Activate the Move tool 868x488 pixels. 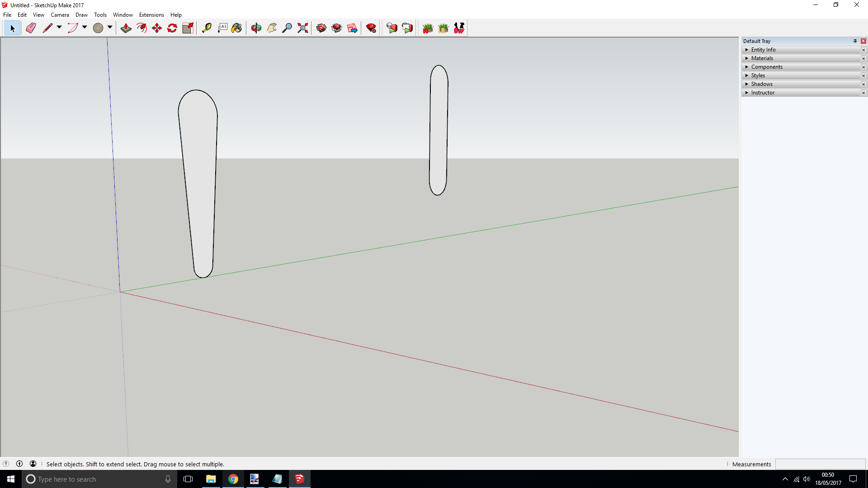pyautogui.click(x=157, y=28)
